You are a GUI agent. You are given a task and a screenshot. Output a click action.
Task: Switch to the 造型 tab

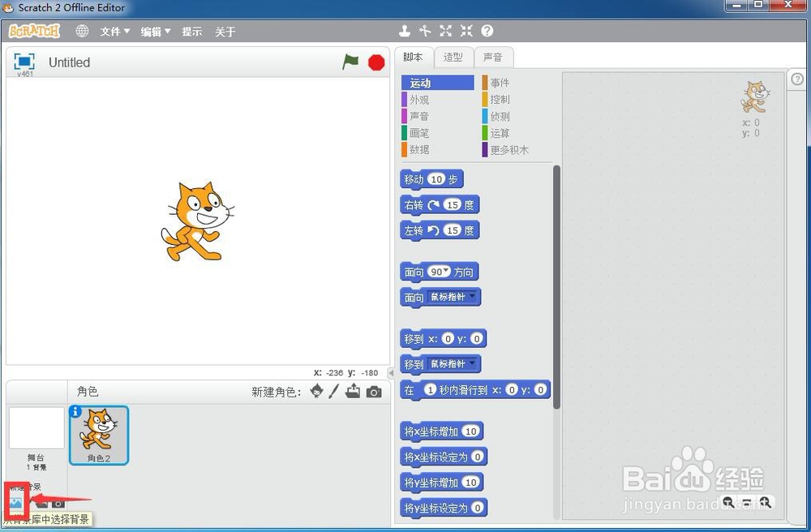click(453, 58)
